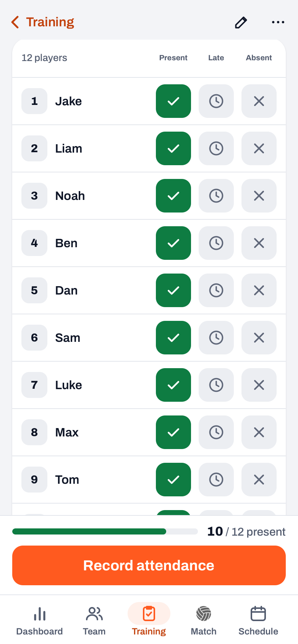Image resolution: width=298 pixels, height=644 pixels.
Task: Click the green attendance progress bar
Action: coord(105,531)
